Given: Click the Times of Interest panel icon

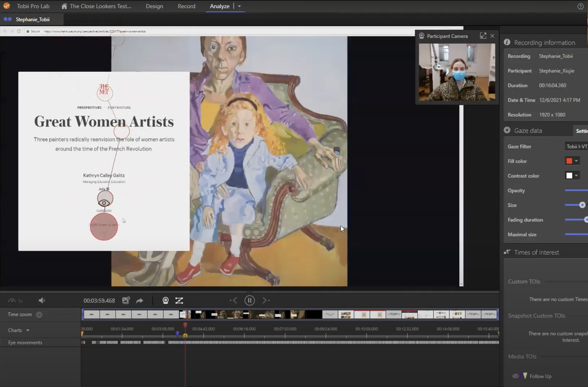Looking at the screenshot, I should click(507, 252).
